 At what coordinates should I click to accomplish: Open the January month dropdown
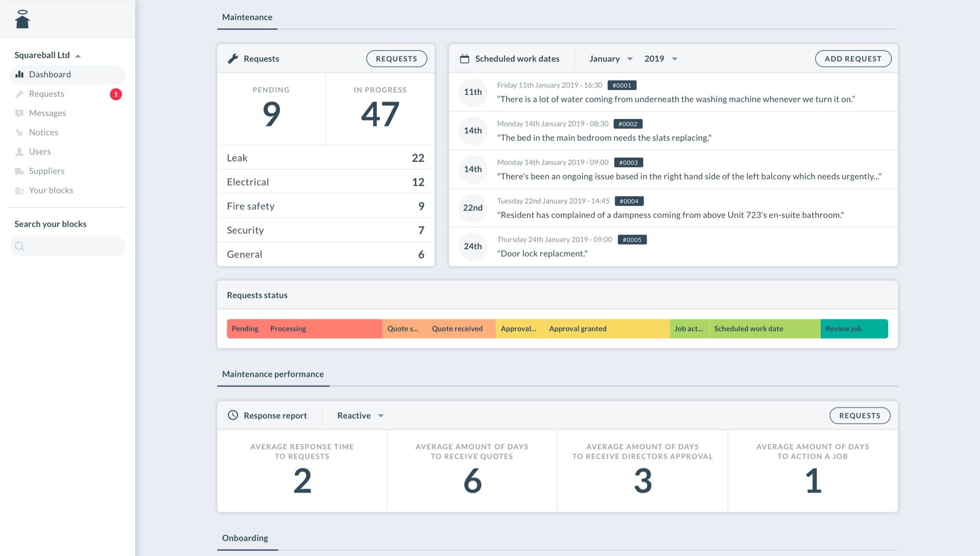[x=611, y=59]
